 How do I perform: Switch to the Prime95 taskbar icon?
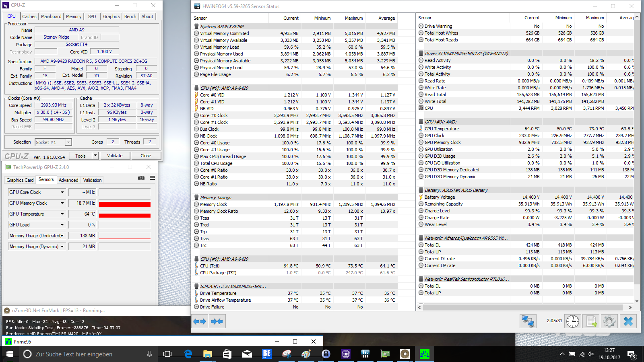pyautogui.click(x=425, y=354)
